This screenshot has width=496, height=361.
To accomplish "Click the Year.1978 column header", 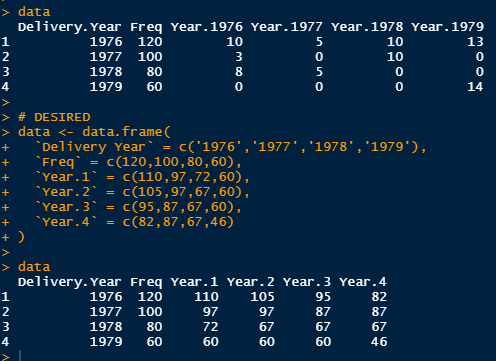I will coord(367,27).
